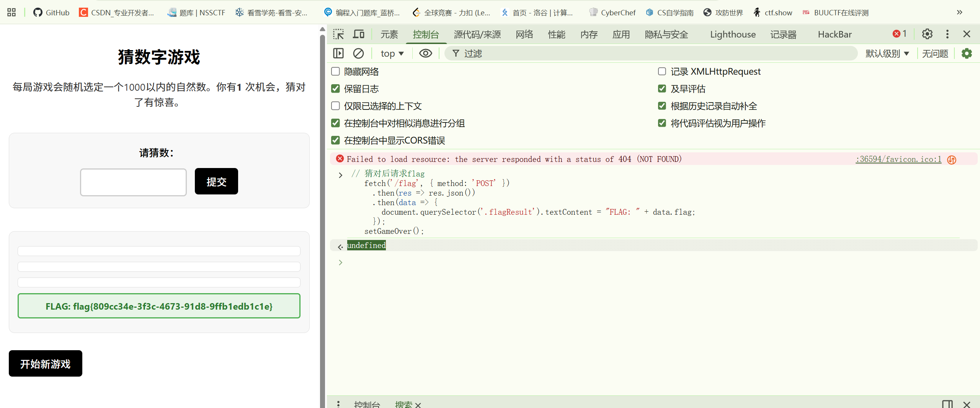The height and width of the screenshot is (408, 980).
Task: Open the Lighthouse tab
Action: click(x=733, y=34)
